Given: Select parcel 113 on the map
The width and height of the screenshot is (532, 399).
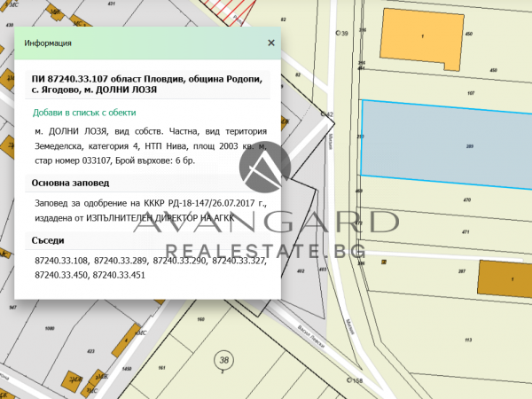Looking at the screenshot, I should 465,340.
